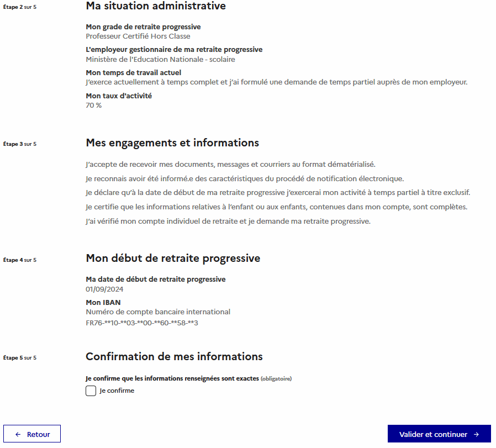Click the 70 % activity rate value

[x=94, y=106]
